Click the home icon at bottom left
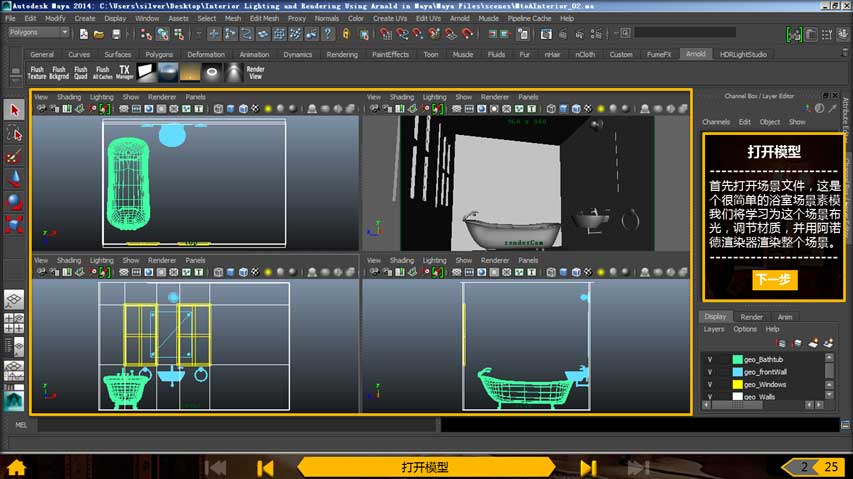 point(16,467)
